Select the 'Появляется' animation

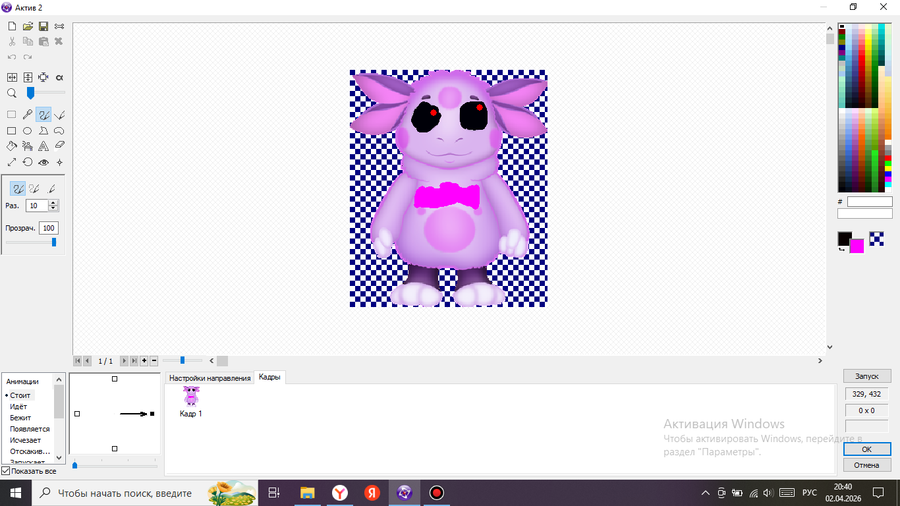click(30, 429)
